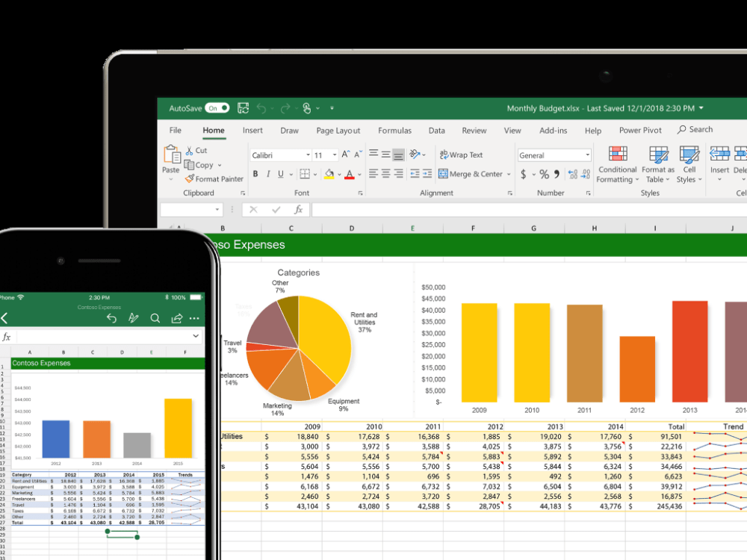Expand the Name Box dropdown arrow

[217, 210]
